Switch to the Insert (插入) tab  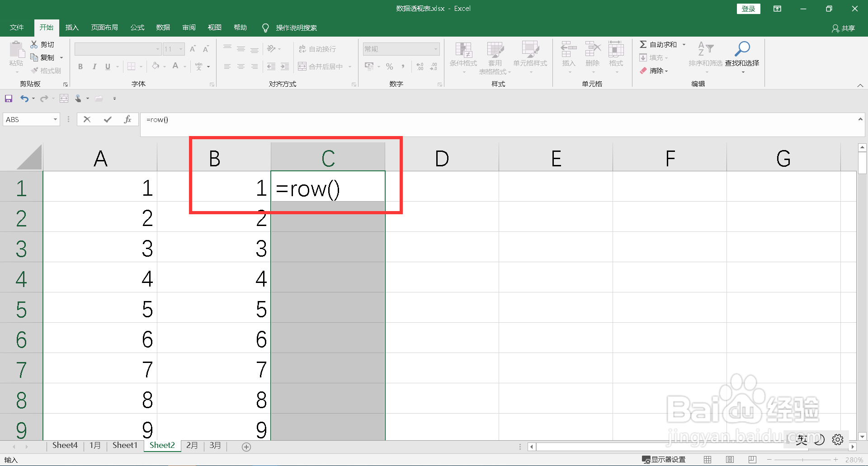click(x=72, y=28)
